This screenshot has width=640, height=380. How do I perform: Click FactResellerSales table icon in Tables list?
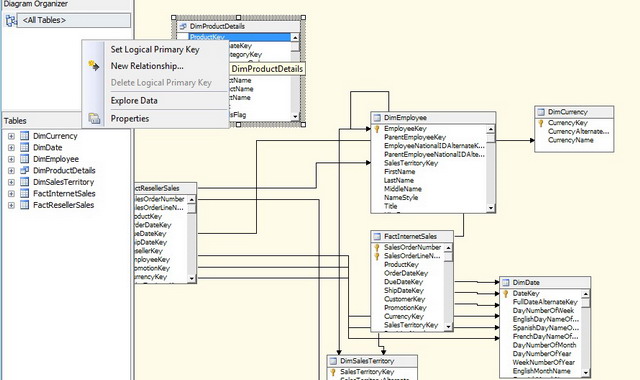pyautogui.click(x=24, y=204)
